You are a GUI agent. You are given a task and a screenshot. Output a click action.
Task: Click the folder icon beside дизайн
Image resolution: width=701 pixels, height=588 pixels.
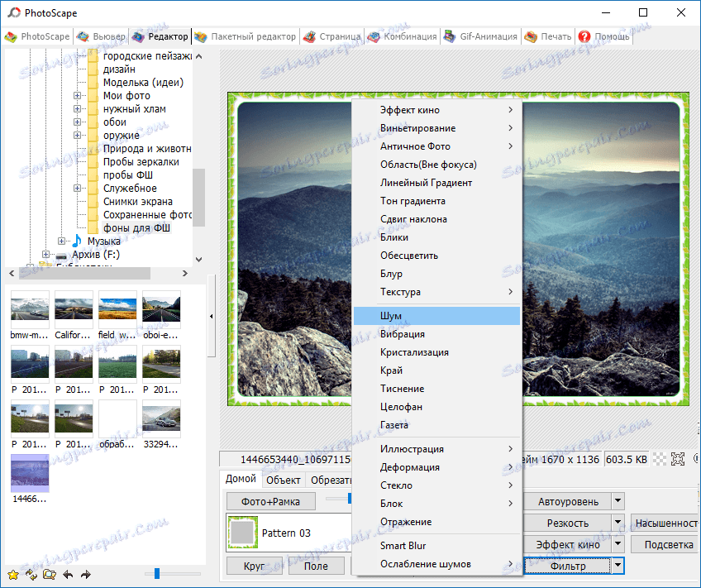93,69
